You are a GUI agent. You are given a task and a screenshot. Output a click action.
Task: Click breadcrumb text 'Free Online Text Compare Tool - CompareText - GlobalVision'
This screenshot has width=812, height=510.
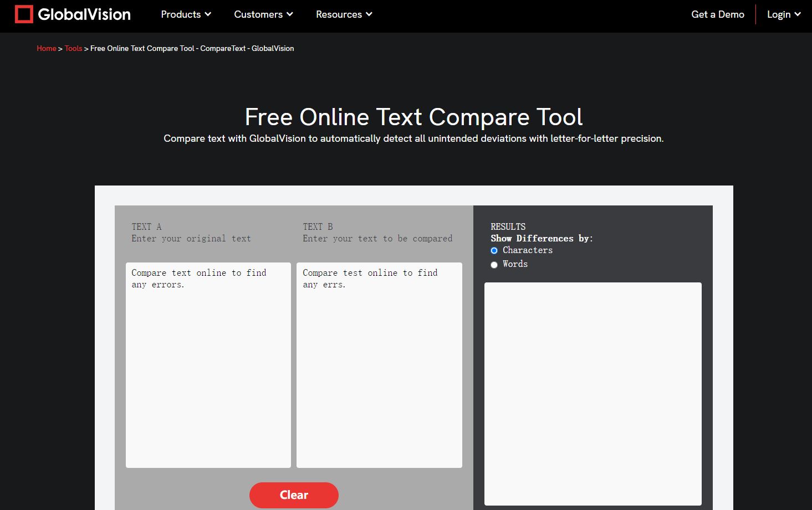192,49
